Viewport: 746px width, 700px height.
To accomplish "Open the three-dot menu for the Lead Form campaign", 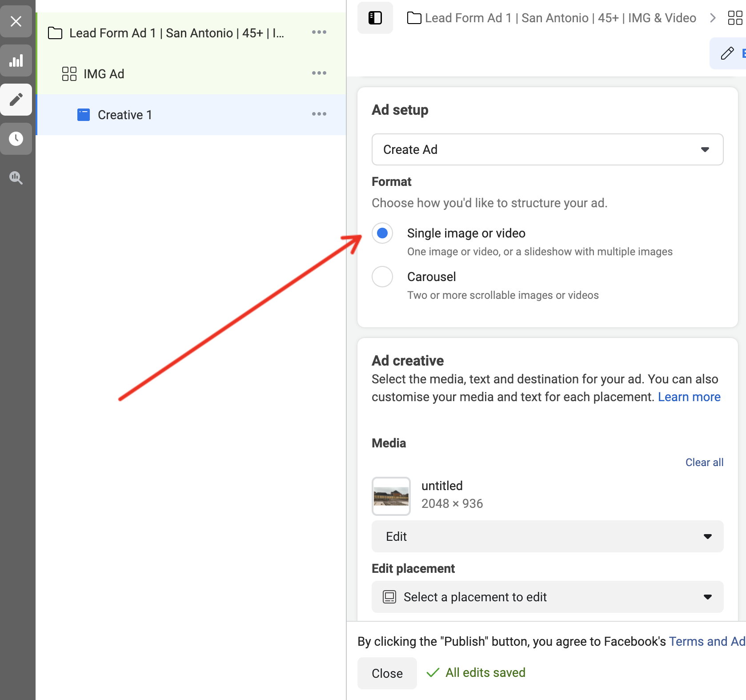I will point(319,32).
